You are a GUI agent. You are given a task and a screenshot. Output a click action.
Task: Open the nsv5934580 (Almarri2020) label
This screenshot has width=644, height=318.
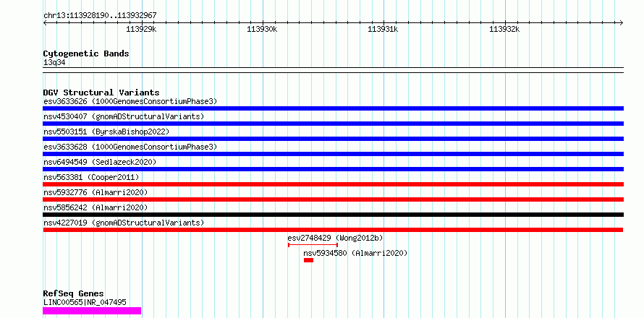(x=355, y=253)
